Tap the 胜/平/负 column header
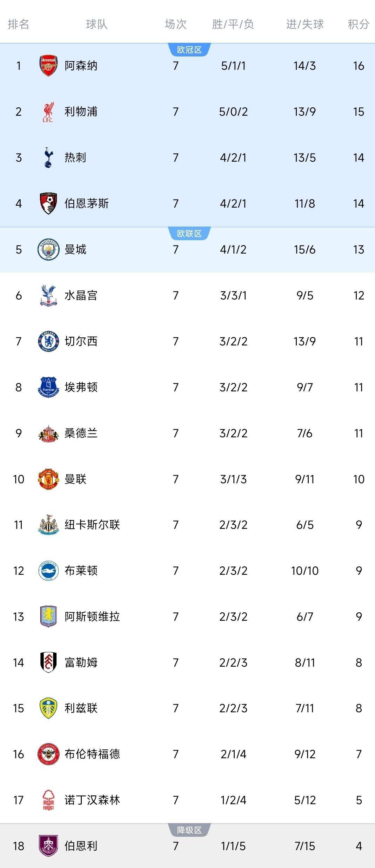 tap(233, 24)
